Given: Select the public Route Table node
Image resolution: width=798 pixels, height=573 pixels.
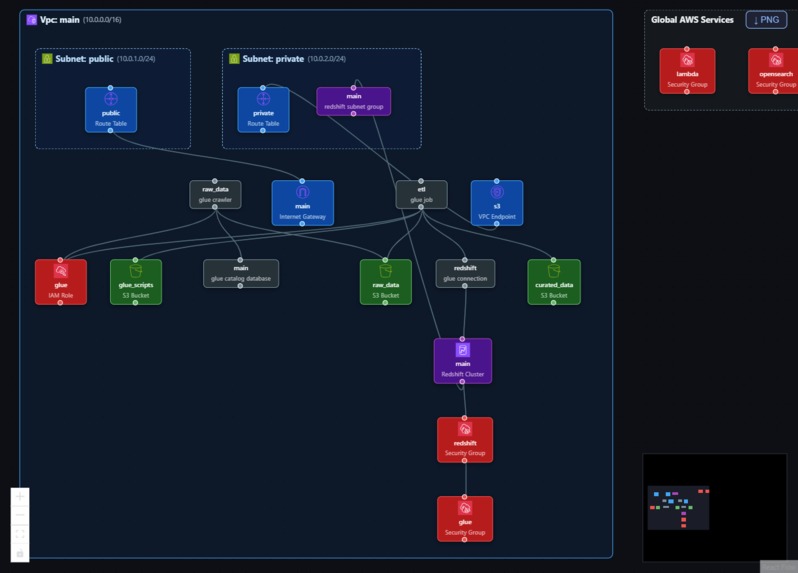Looking at the screenshot, I should (x=111, y=109).
